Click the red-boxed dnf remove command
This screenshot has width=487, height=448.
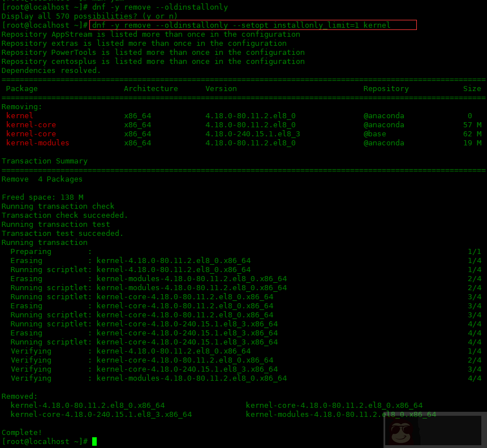coord(253,25)
